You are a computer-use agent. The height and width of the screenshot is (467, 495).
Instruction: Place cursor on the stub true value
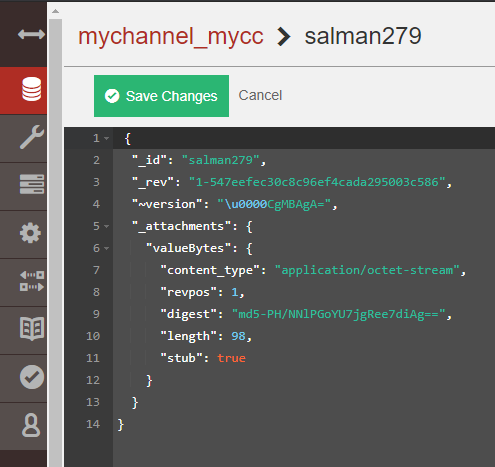231,358
